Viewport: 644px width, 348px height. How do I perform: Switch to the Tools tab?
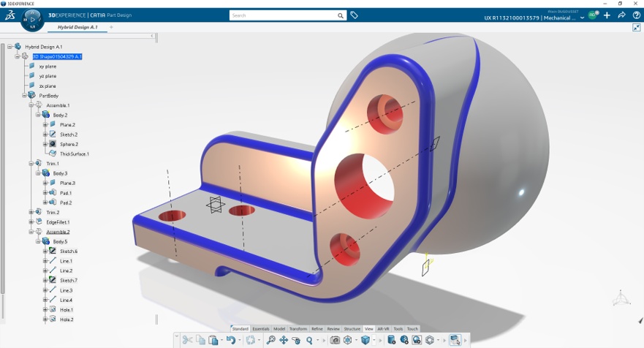pos(398,329)
